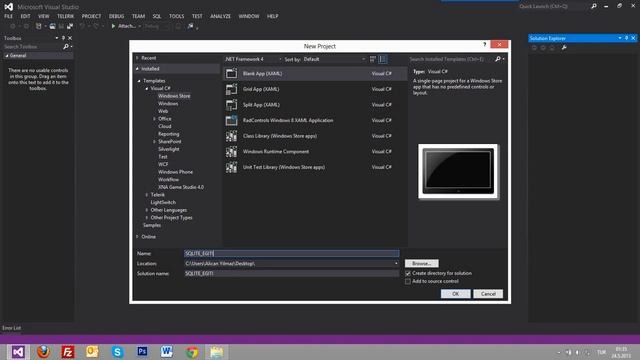Select LightSwitch in template tree
640x360 pixels.
[x=163, y=202]
